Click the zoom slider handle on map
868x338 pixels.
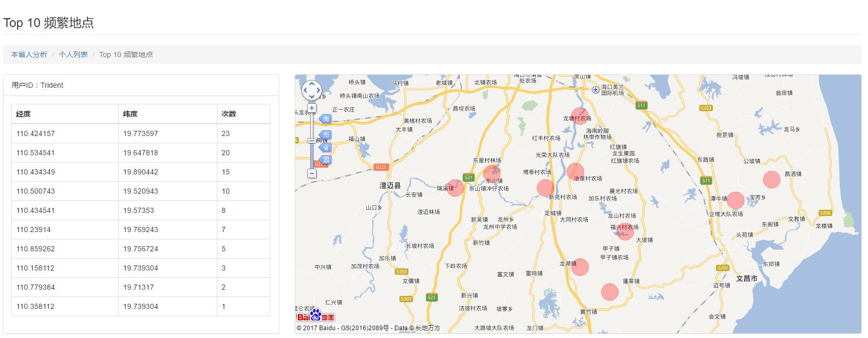pos(311,141)
